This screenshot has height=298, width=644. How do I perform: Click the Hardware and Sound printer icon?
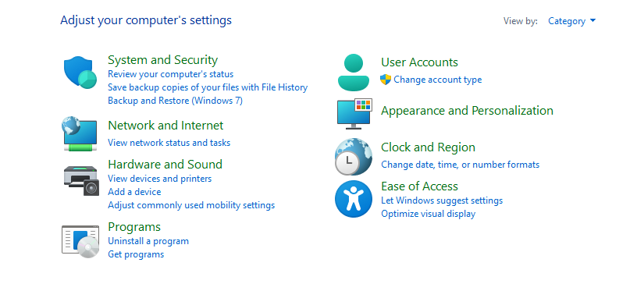click(x=81, y=181)
